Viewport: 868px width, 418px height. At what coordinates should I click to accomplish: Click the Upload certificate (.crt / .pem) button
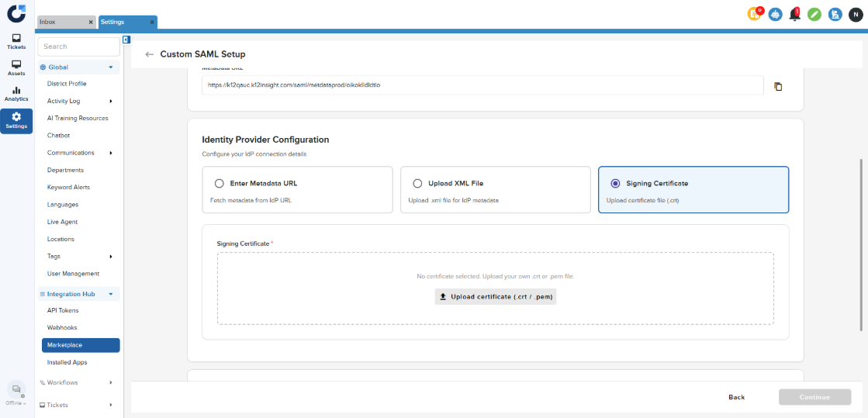click(x=496, y=296)
